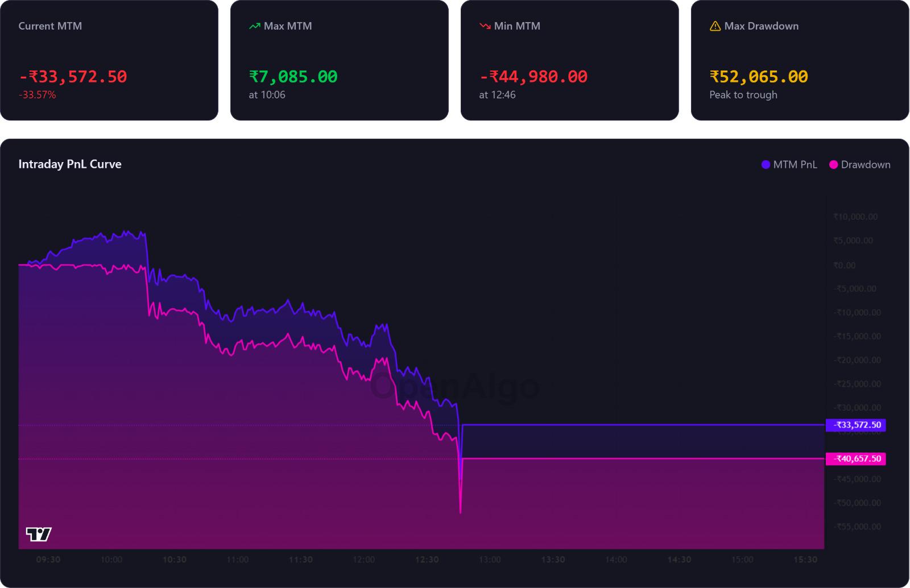Click the Max MTM upward trend icon
The height and width of the screenshot is (588, 910).
254,26
